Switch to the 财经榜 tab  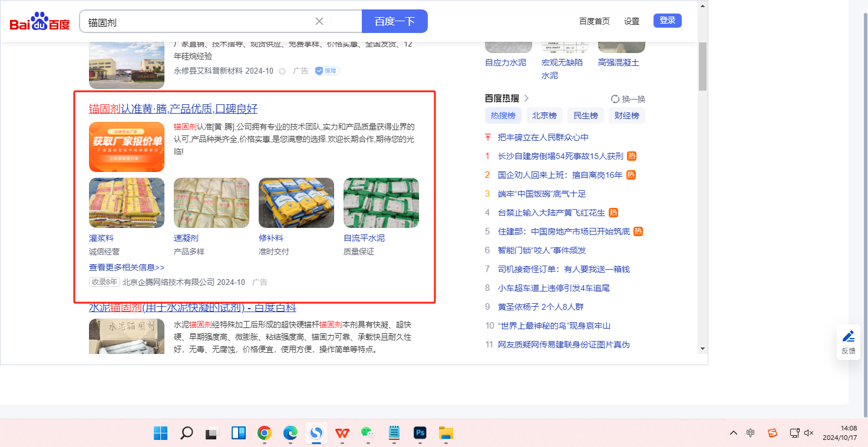tap(627, 115)
